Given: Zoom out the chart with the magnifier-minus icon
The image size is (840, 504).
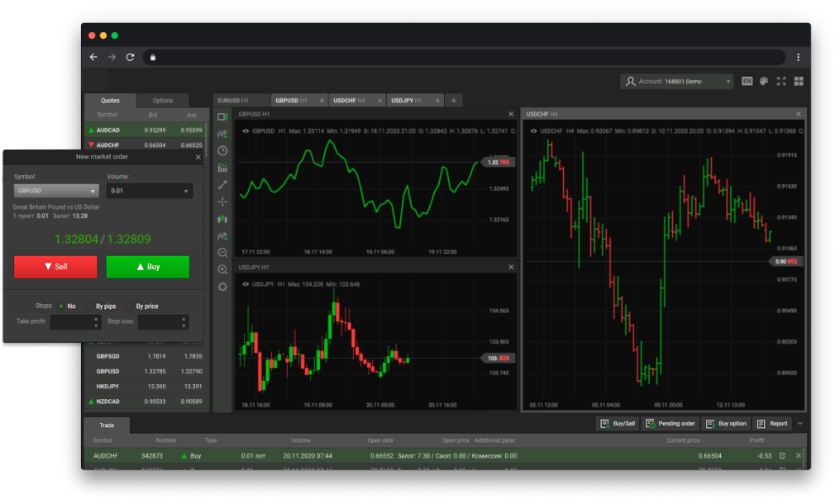Looking at the screenshot, I should point(222,253).
